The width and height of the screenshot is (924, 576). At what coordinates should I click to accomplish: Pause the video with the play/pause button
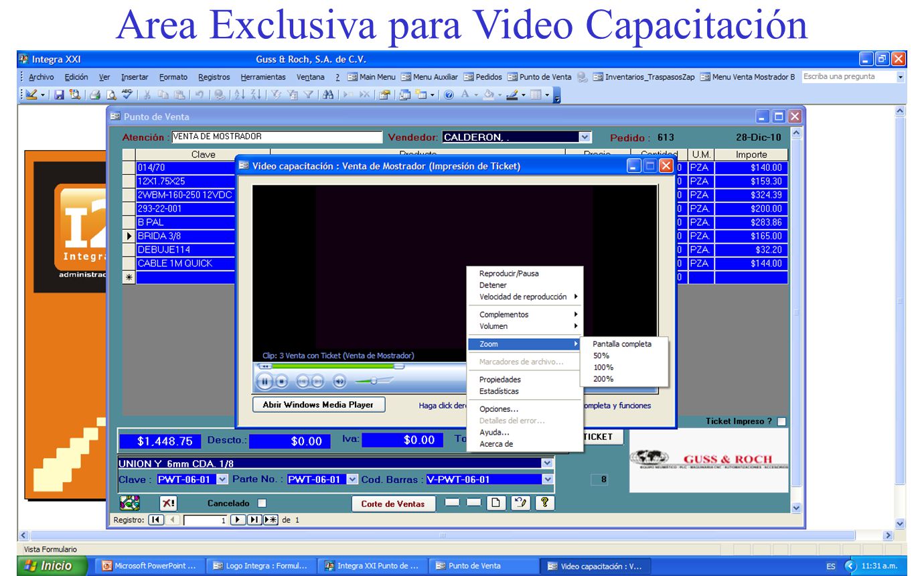265,382
